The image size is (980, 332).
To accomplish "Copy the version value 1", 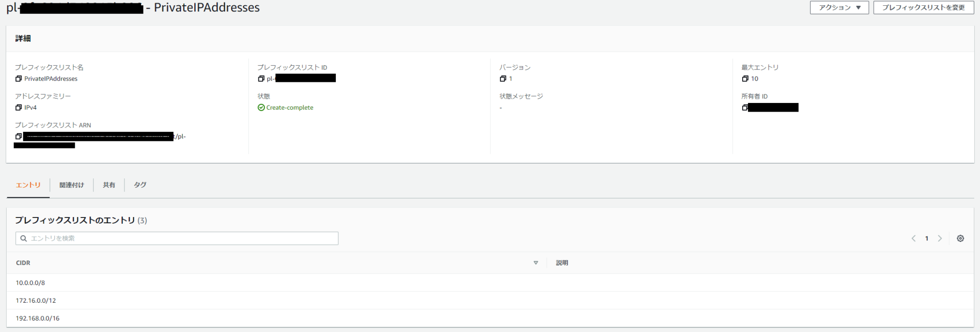I will tap(503, 79).
